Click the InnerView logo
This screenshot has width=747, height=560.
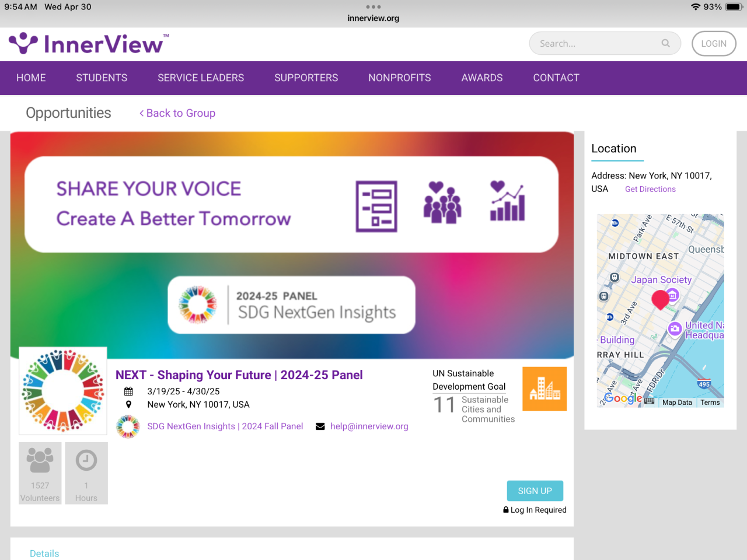point(89,44)
